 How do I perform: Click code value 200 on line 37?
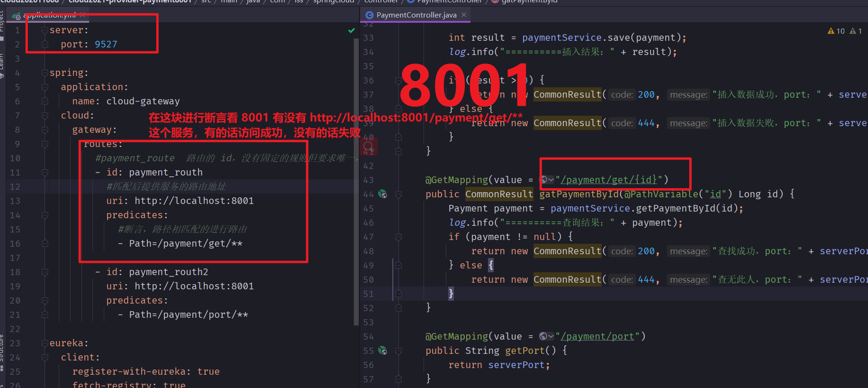click(646, 94)
